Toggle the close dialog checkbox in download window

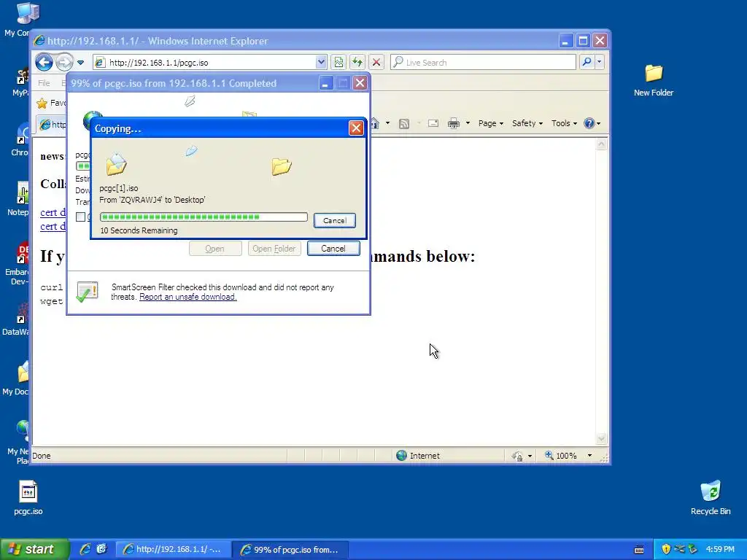point(80,217)
